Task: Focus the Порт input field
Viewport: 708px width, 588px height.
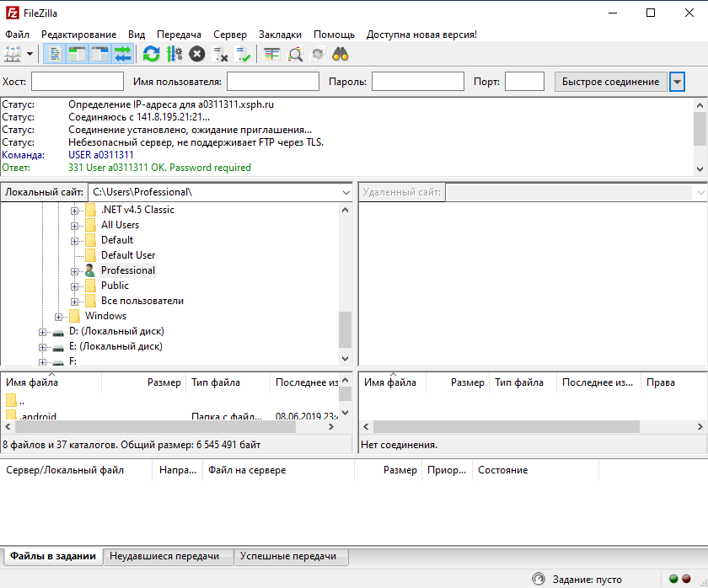Action: click(524, 82)
